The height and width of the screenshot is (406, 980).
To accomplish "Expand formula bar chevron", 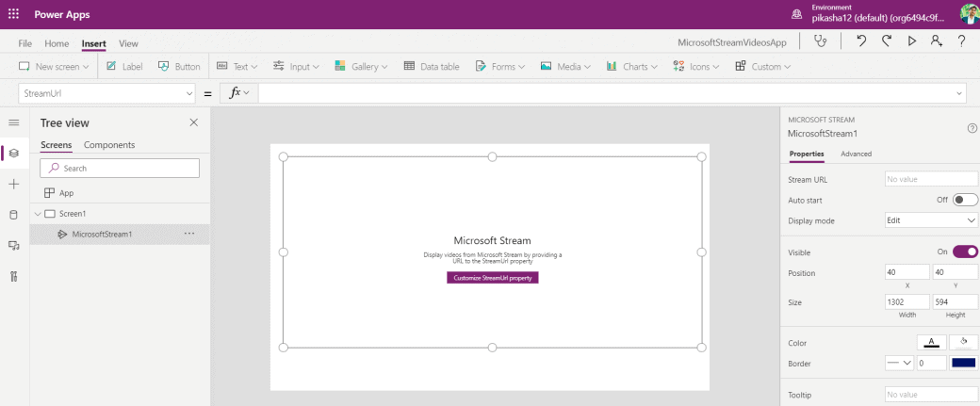I will point(960,93).
